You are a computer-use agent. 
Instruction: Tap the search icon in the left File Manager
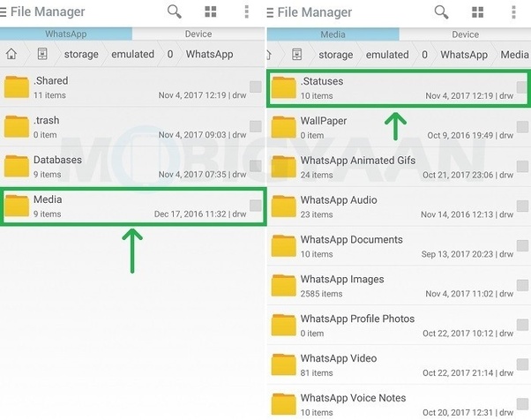(175, 11)
